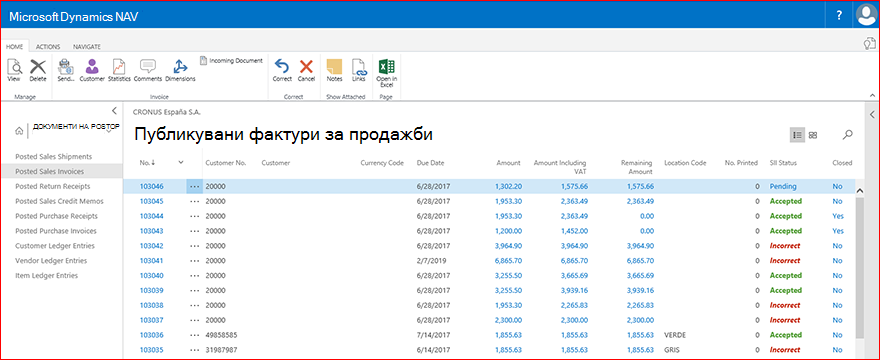This screenshot has width=880, height=360.
Task: Open row actions for invoice 103036
Action: click(x=195, y=335)
